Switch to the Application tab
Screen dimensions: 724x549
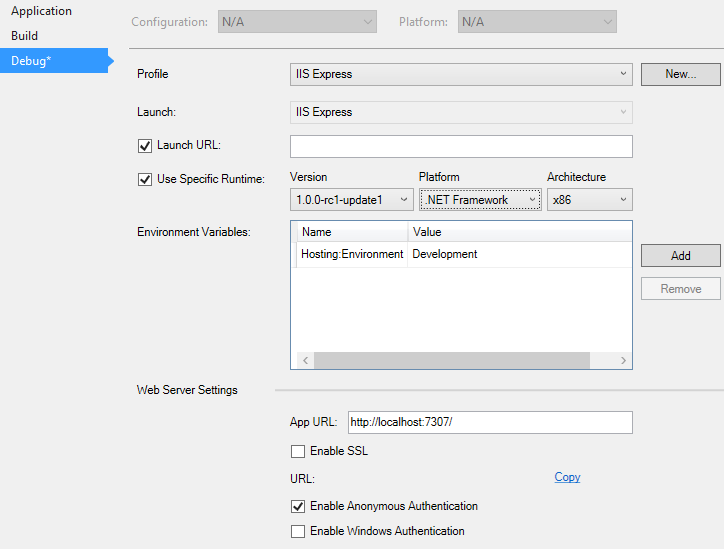(x=41, y=11)
